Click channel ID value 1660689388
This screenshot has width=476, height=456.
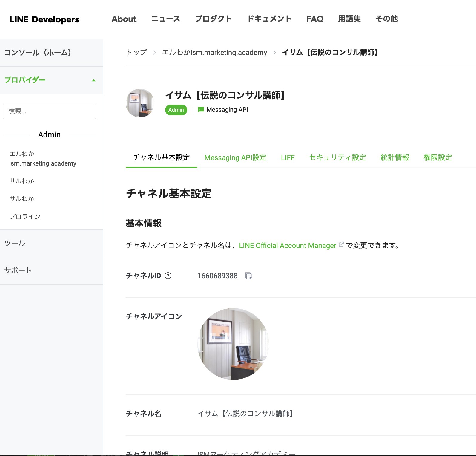(x=217, y=276)
